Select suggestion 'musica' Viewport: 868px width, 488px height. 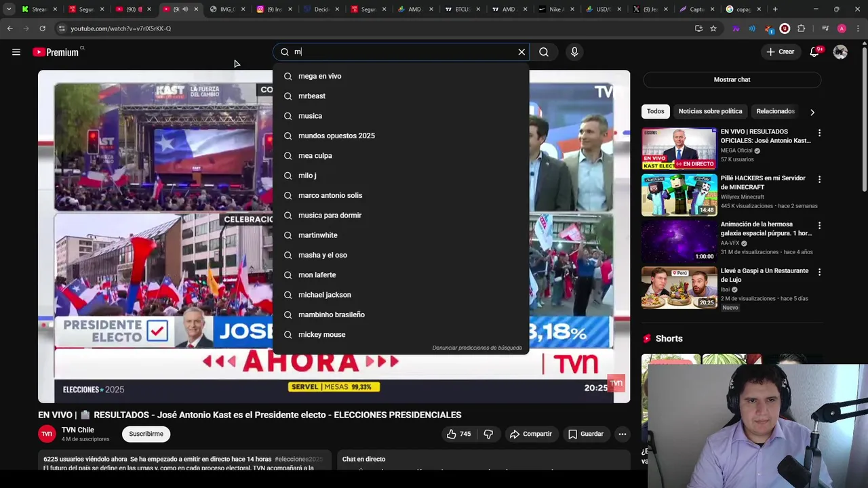[x=401, y=116]
